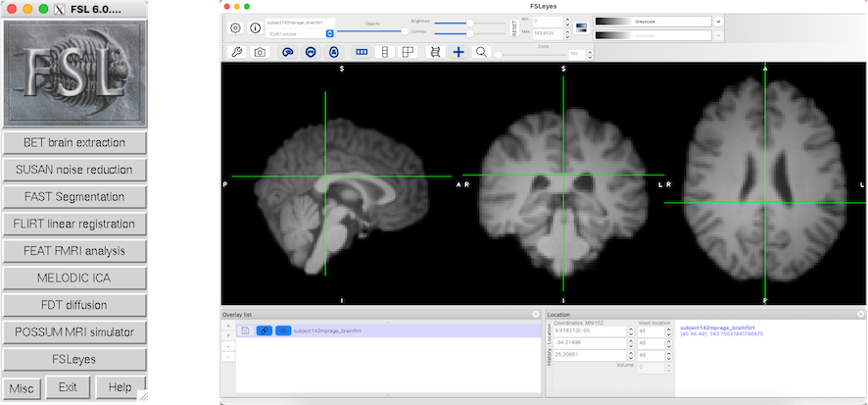
Task: Toggle movie mode film icon
Action: (x=436, y=52)
